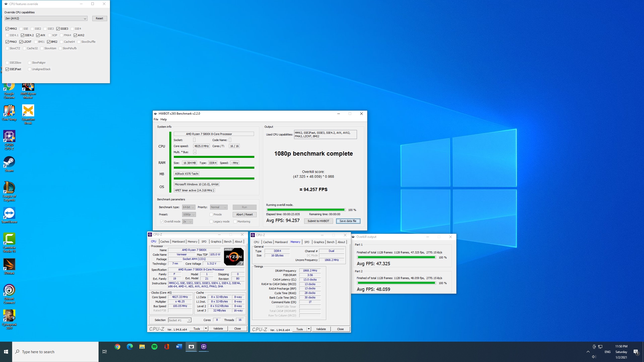644x362 pixels.
Task: Click Reset in CPU features override
Action: tap(99, 18)
